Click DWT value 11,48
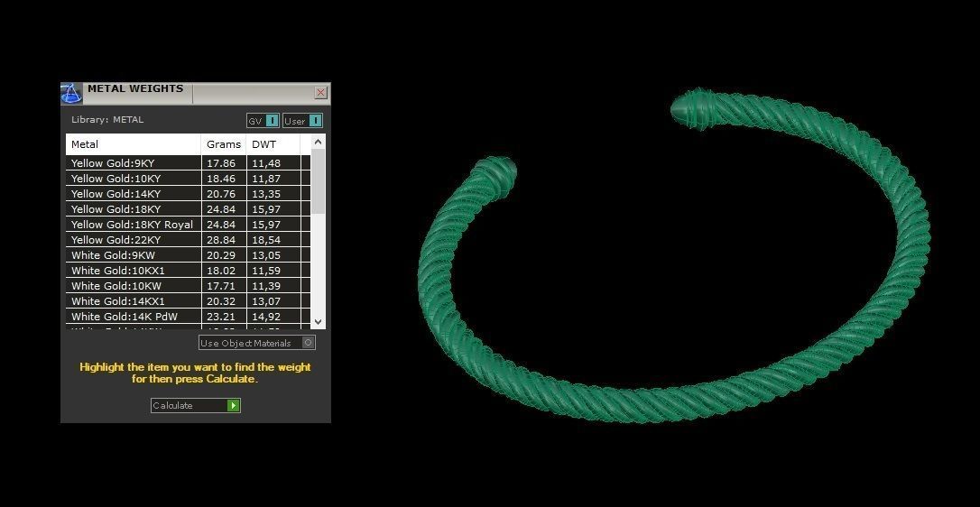This screenshot has width=980, height=507. [x=266, y=163]
